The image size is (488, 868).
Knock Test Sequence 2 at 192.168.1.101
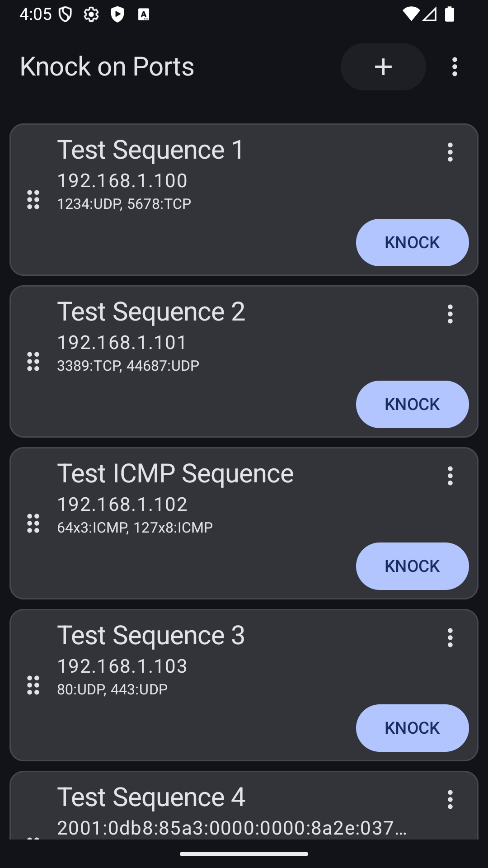tap(412, 404)
